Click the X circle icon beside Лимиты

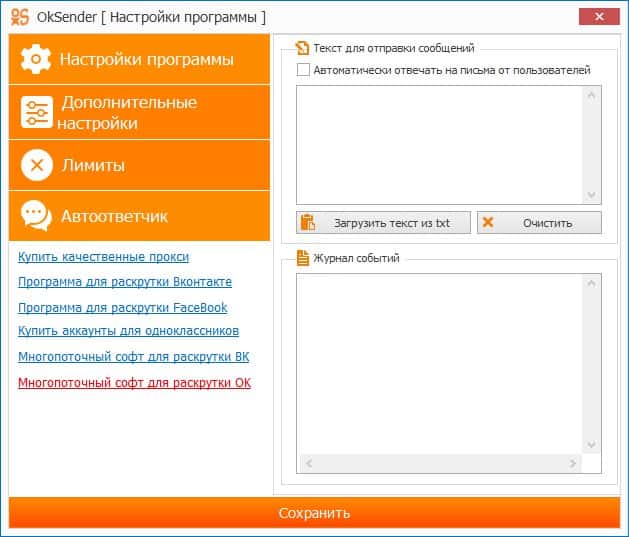(x=37, y=165)
